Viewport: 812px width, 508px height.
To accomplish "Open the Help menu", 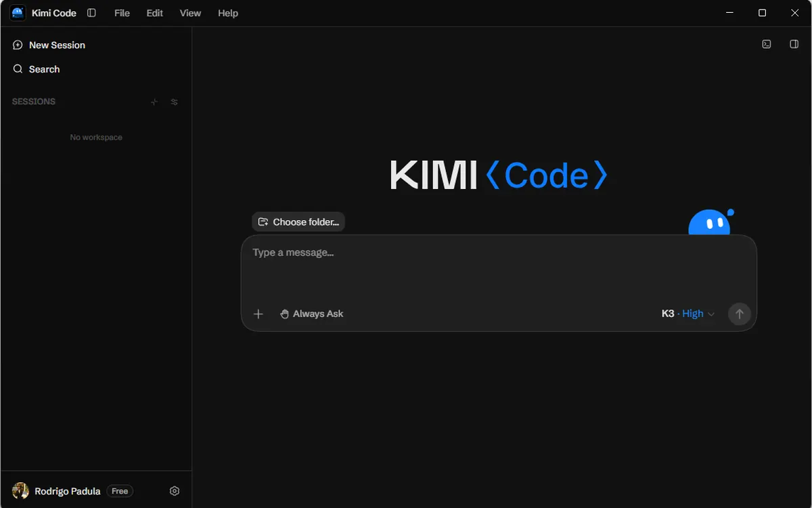I will [228, 13].
